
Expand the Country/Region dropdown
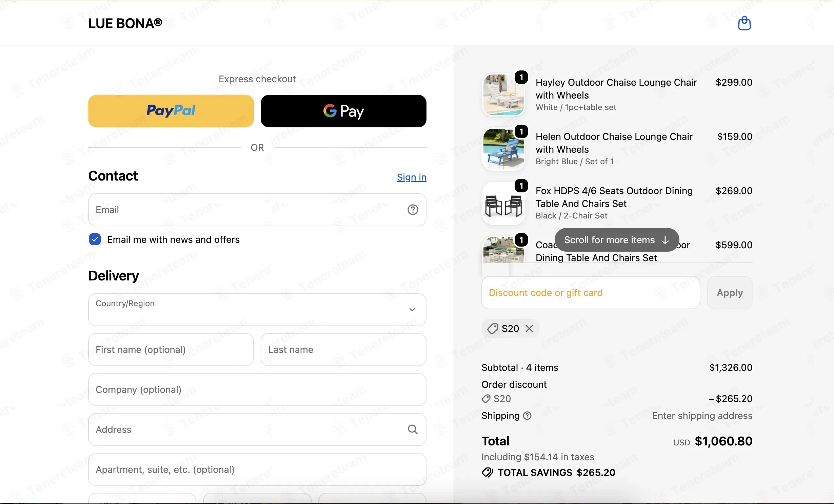[257, 309]
